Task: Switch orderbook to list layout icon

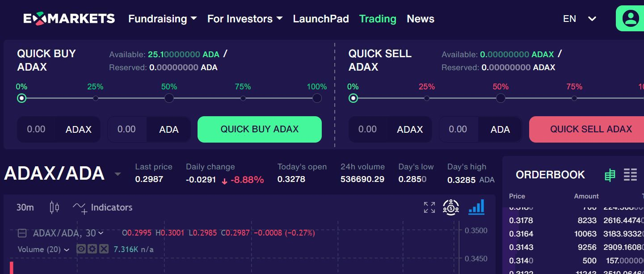Action: pos(630,175)
